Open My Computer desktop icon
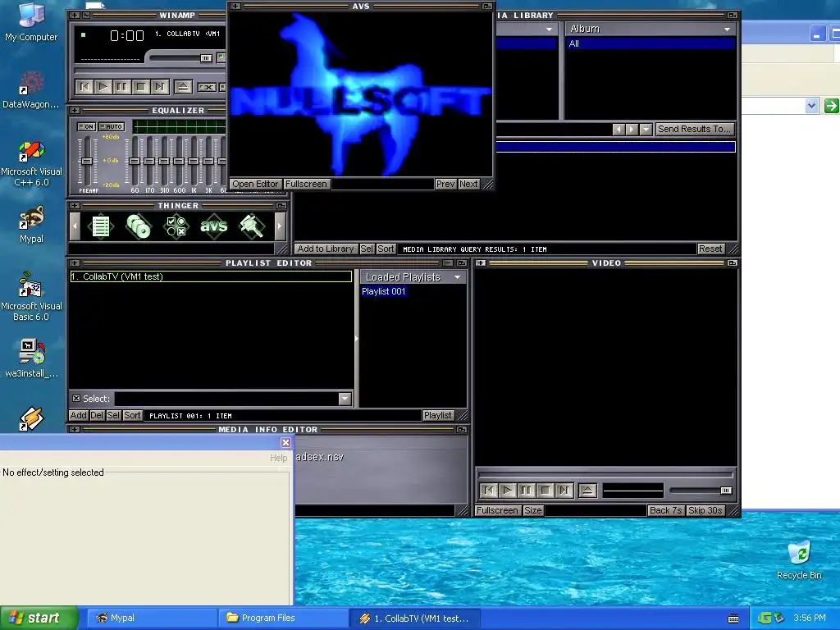 [x=31, y=22]
